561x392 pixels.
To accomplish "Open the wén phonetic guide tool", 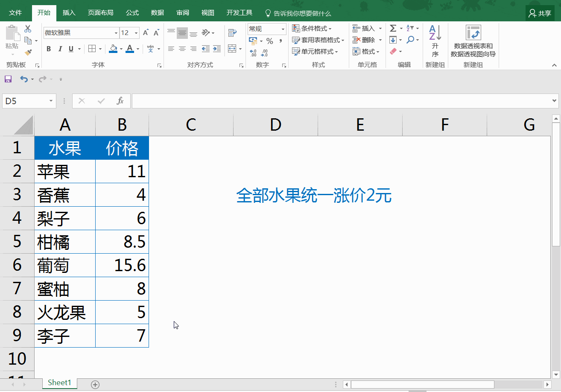I will tap(150, 49).
